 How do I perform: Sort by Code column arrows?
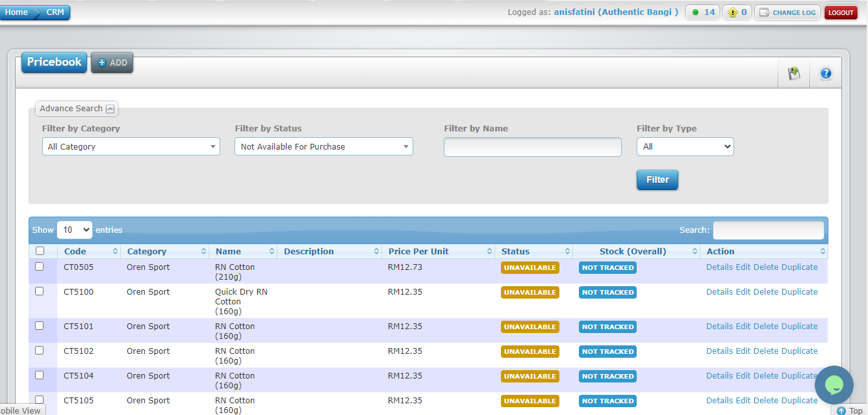pyautogui.click(x=116, y=251)
